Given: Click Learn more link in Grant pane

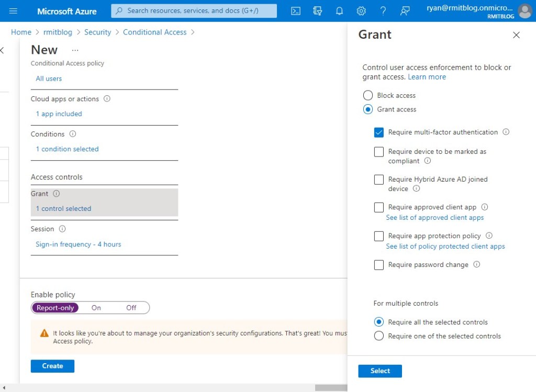Looking at the screenshot, I should coord(427,77).
